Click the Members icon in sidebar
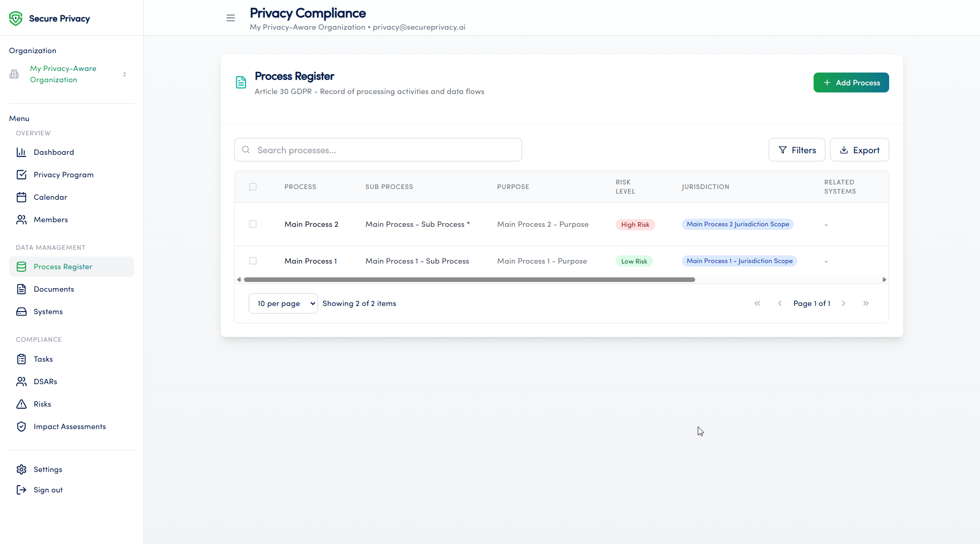 pyautogui.click(x=21, y=219)
